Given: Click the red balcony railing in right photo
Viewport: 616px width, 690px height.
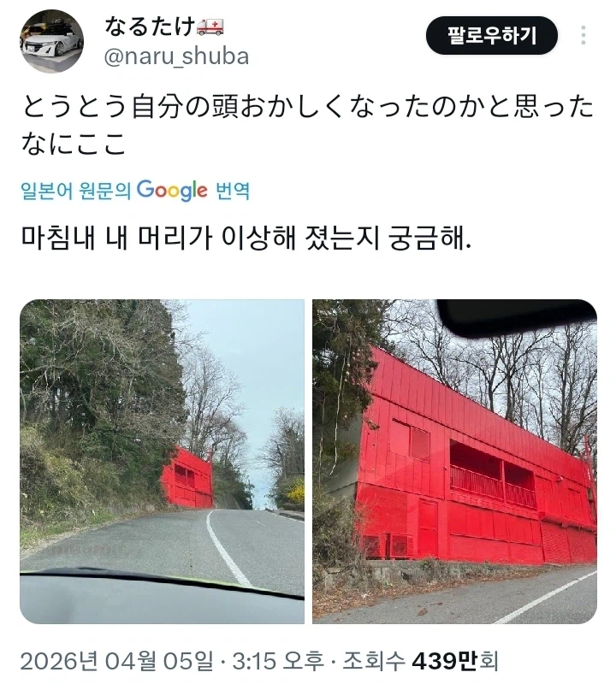Looking at the screenshot, I should click(493, 487).
